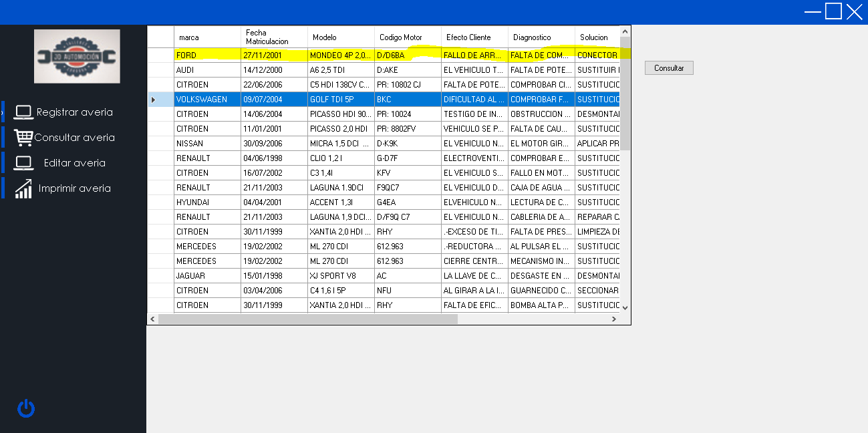Image resolution: width=868 pixels, height=433 pixels.
Task: Click the date 15/01/1998
Action: pos(274,276)
